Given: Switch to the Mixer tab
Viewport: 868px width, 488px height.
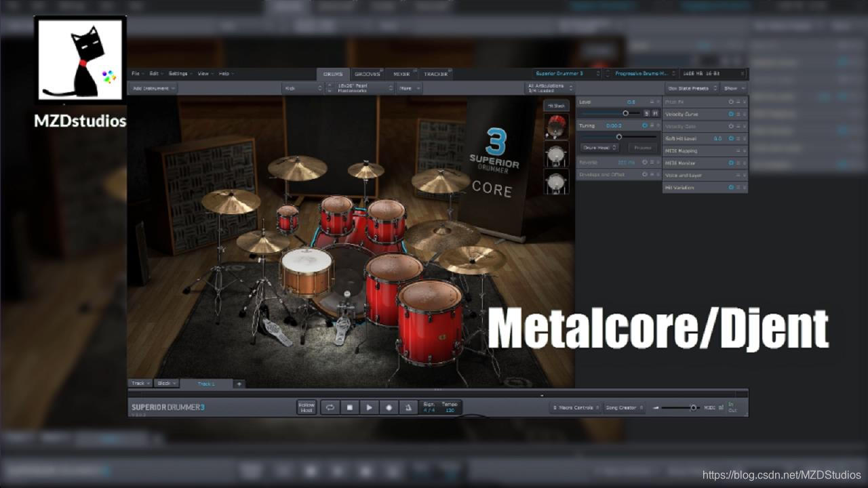Looking at the screenshot, I should (x=401, y=74).
